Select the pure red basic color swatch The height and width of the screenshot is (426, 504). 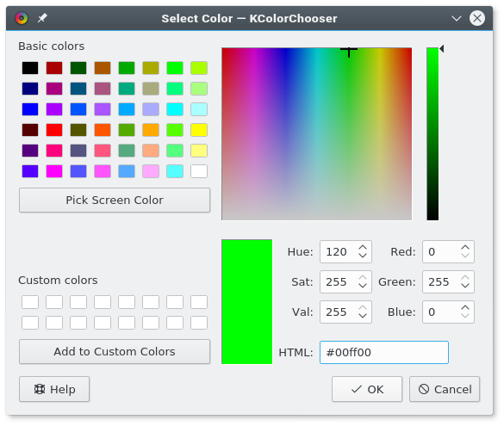(x=54, y=130)
